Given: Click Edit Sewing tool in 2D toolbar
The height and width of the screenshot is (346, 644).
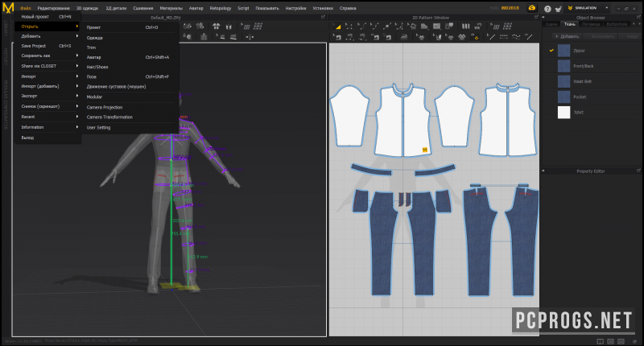Looking at the screenshot, I should [x=336, y=37].
